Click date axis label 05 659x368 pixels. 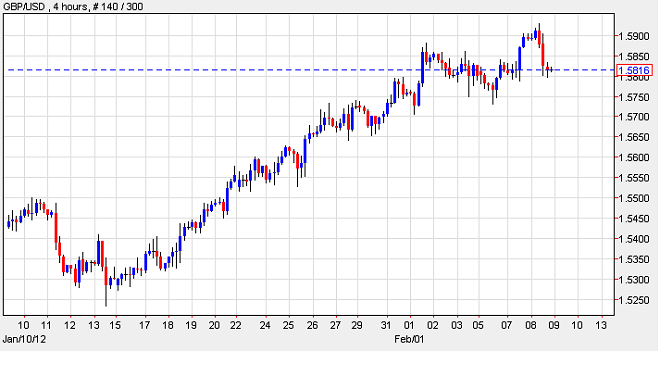click(478, 326)
